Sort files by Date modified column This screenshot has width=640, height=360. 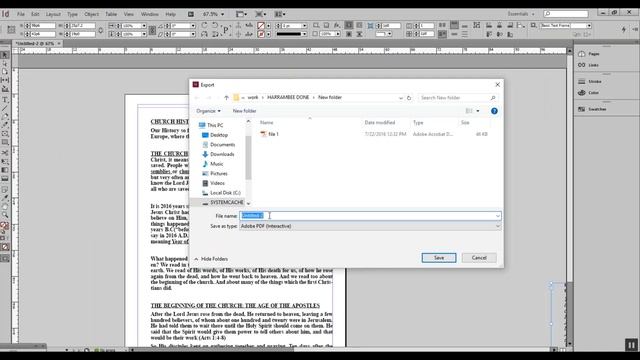(x=380, y=122)
